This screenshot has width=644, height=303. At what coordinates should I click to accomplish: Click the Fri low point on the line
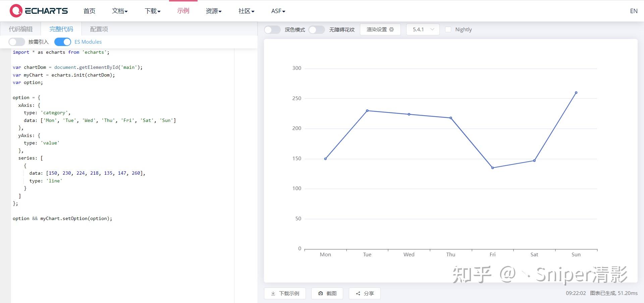tap(492, 168)
